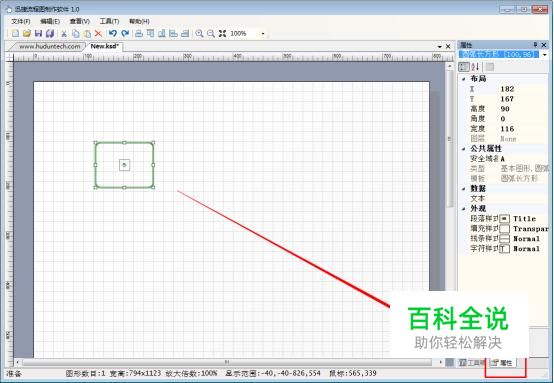The width and height of the screenshot is (554, 383).
Task: Click the second layer-order icon in toolbar
Action: 151,34
